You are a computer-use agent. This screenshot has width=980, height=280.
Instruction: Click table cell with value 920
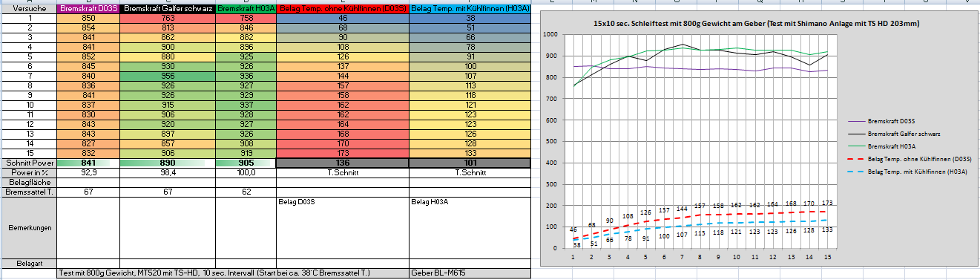[x=167, y=124]
